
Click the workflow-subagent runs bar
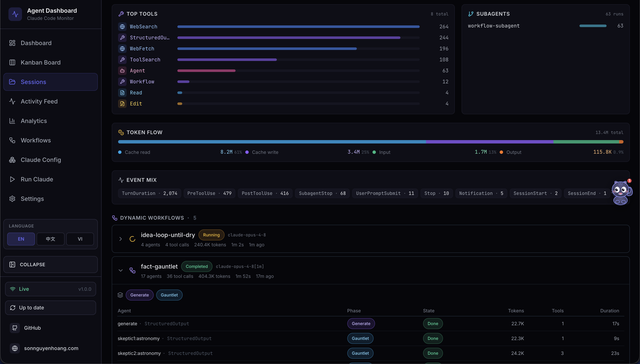point(593,26)
